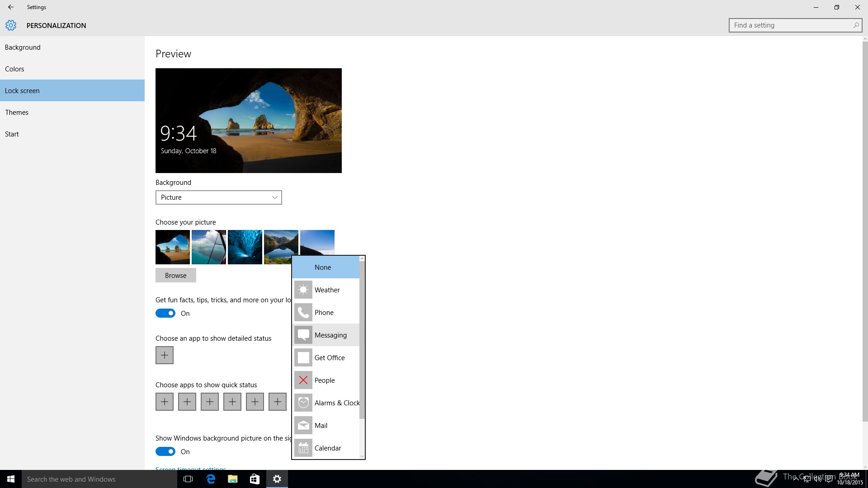Screen dimensions: 868x488
Task: Click the first quick status plus slot
Action: click(x=165, y=402)
